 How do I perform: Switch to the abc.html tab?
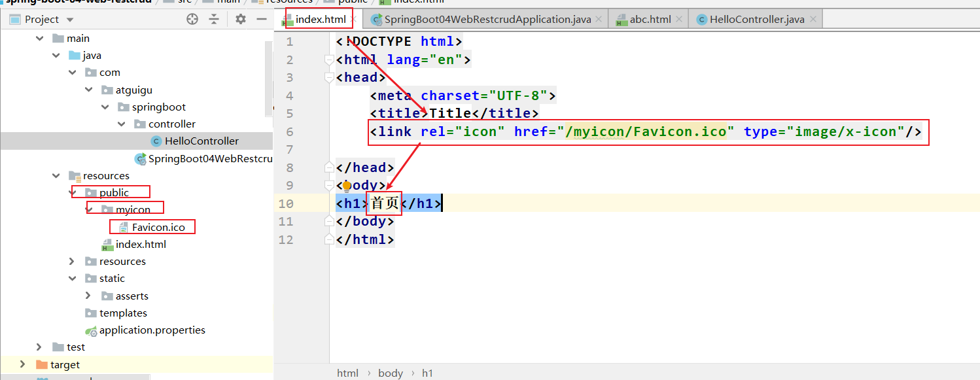tap(650, 20)
